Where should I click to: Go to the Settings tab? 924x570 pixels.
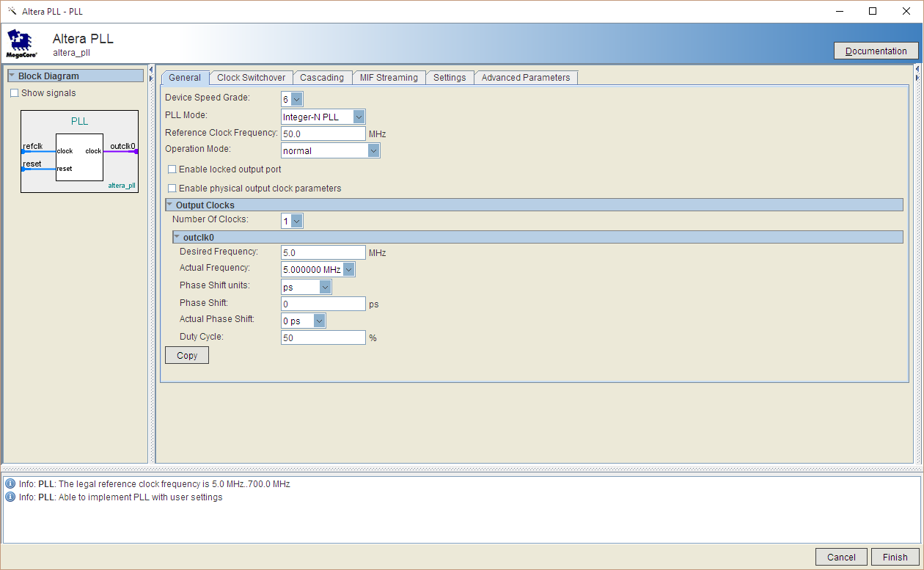pyautogui.click(x=450, y=78)
